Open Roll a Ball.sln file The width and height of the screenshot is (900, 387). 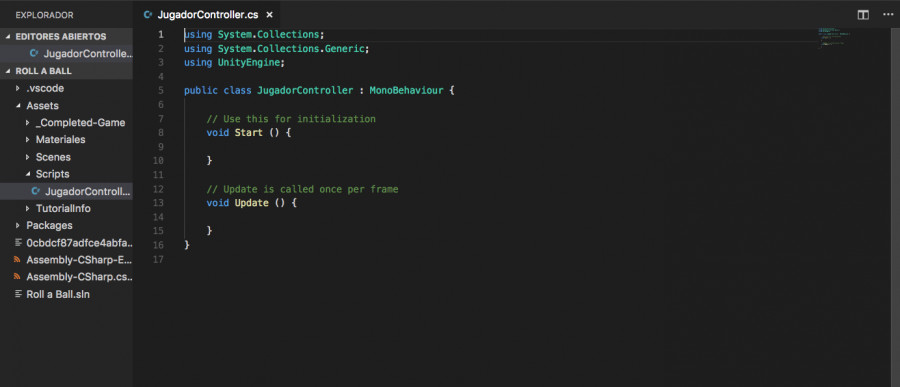point(66,294)
